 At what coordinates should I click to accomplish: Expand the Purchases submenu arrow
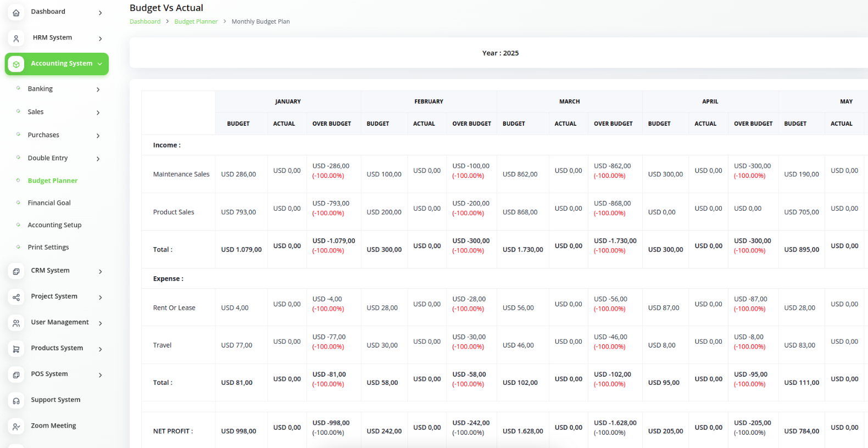98,136
